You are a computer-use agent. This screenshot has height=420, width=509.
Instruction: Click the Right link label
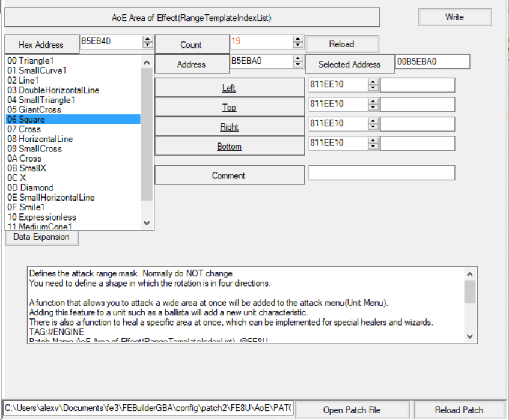(x=229, y=127)
